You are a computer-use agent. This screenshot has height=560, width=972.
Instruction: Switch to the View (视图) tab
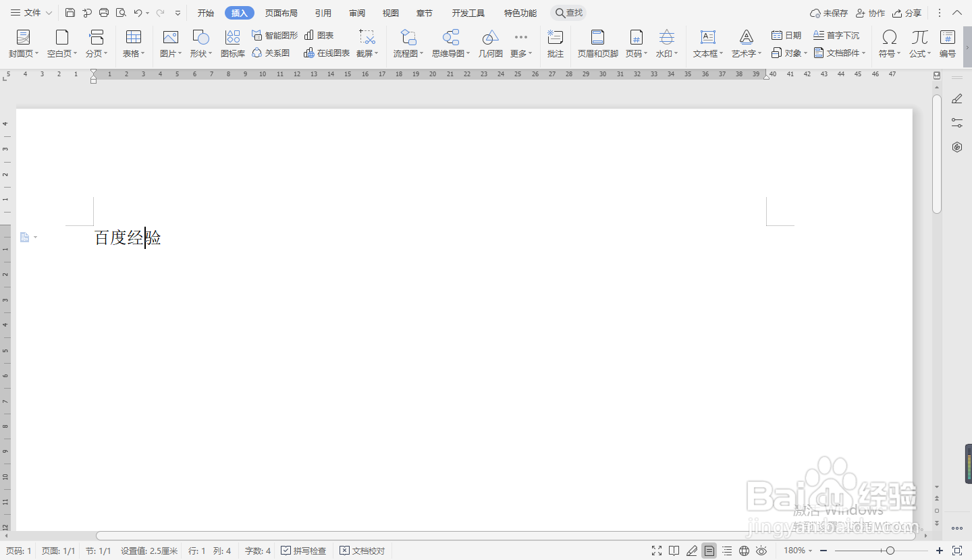pyautogui.click(x=391, y=13)
